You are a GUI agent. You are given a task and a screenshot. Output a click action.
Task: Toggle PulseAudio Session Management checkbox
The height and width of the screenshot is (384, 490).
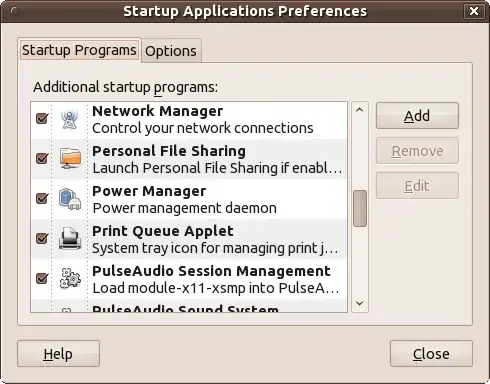pyautogui.click(x=42, y=278)
